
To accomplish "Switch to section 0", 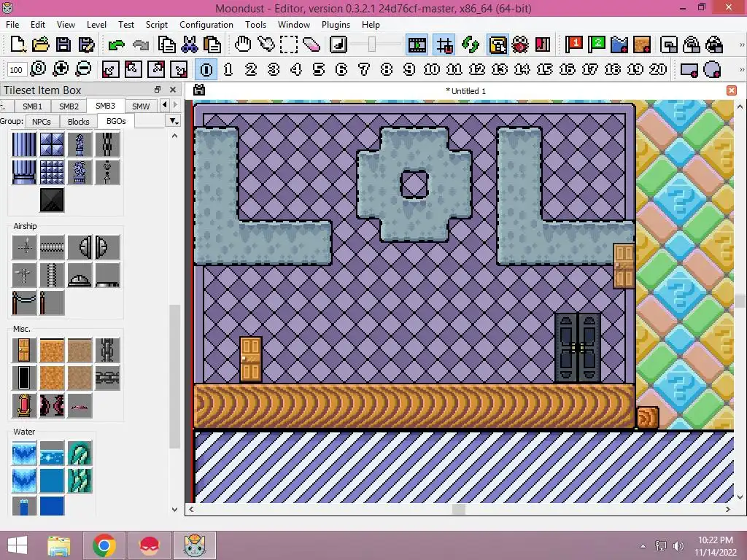I will (x=206, y=69).
